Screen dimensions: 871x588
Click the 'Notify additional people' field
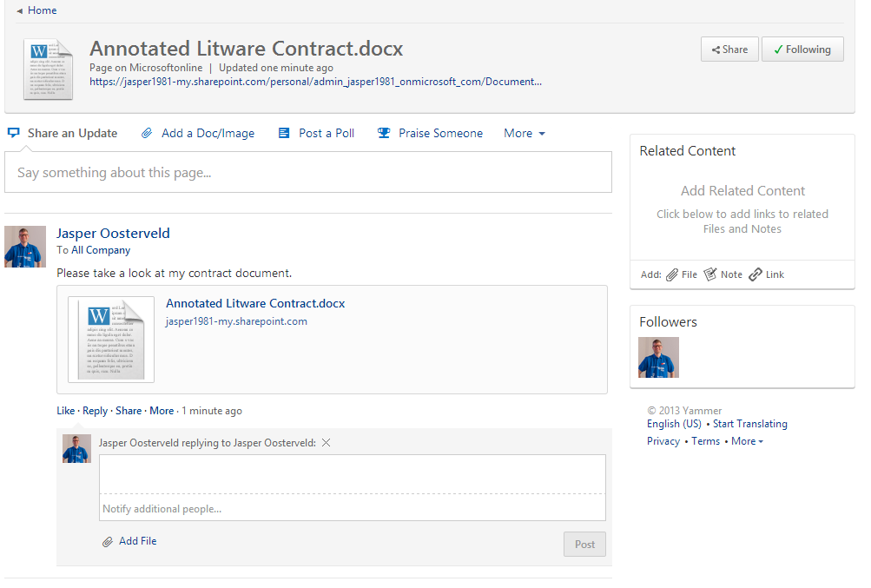pos(353,508)
